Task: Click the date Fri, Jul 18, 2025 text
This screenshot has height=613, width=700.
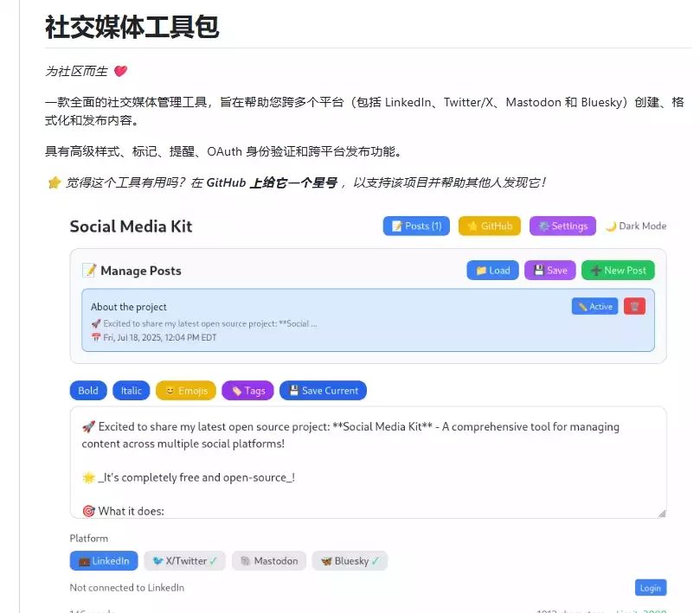Action: coord(159,338)
